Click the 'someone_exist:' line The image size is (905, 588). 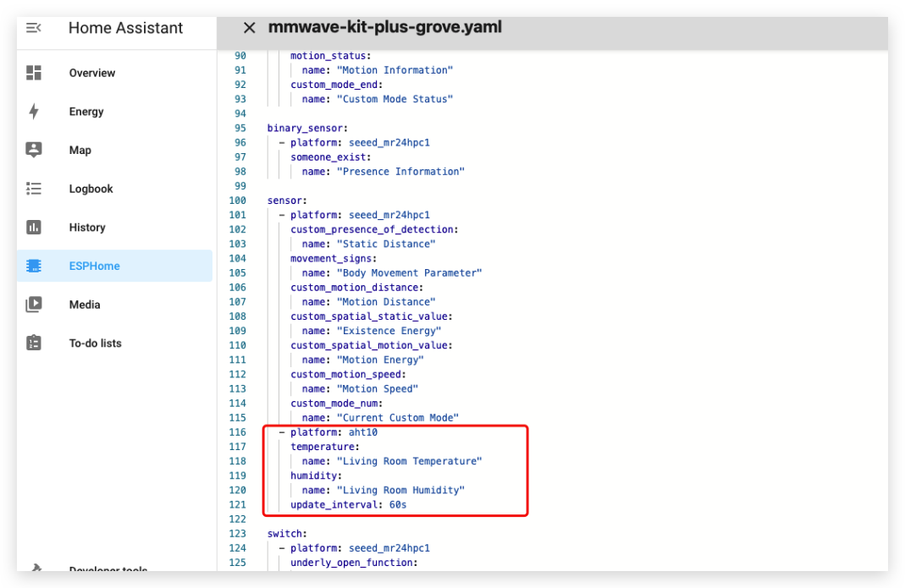click(x=331, y=157)
